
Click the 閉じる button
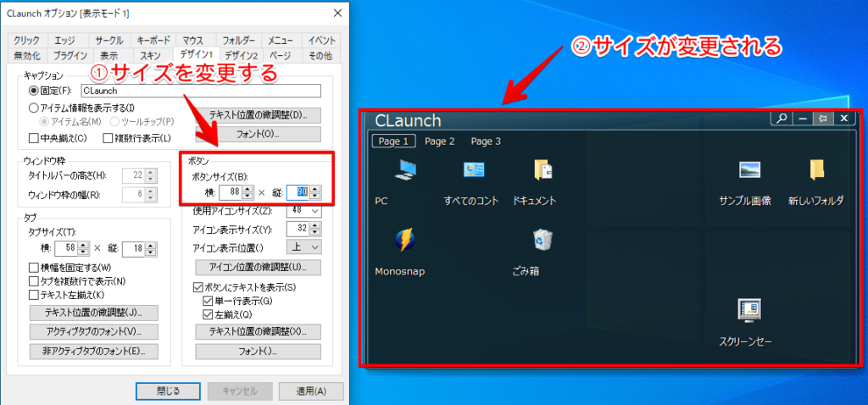tap(169, 391)
